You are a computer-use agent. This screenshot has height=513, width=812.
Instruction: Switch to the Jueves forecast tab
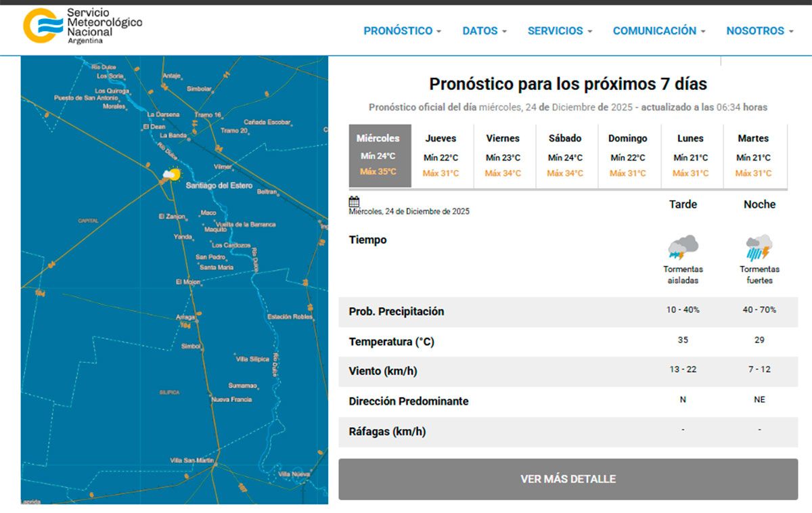click(x=441, y=156)
